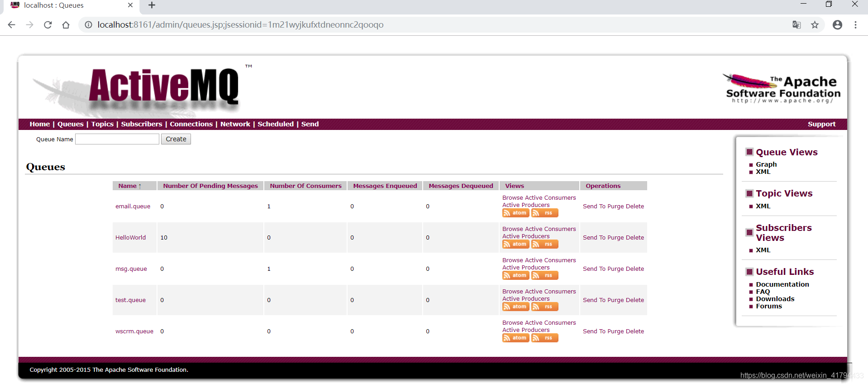Go to browser home page
The width and height of the screenshot is (868, 384).
66,25
